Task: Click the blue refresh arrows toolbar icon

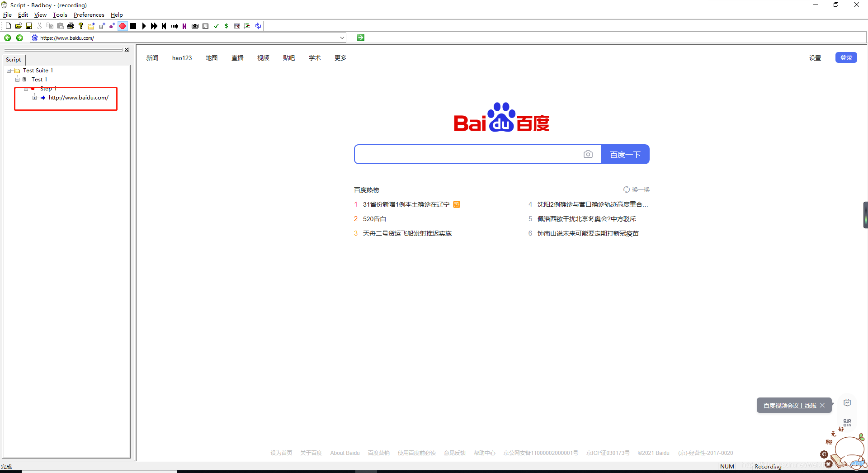Action: (258, 26)
